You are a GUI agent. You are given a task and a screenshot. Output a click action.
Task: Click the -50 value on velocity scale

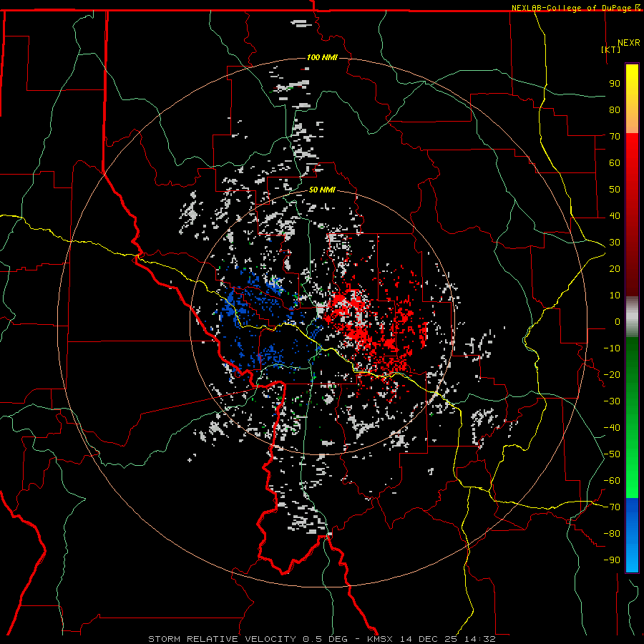pyautogui.click(x=612, y=454)
